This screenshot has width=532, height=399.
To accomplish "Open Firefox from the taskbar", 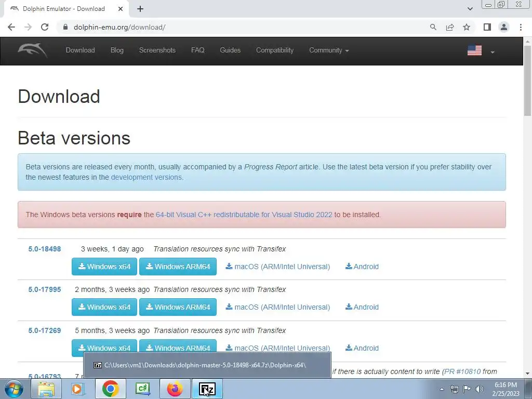I will [x=175, y=389].
